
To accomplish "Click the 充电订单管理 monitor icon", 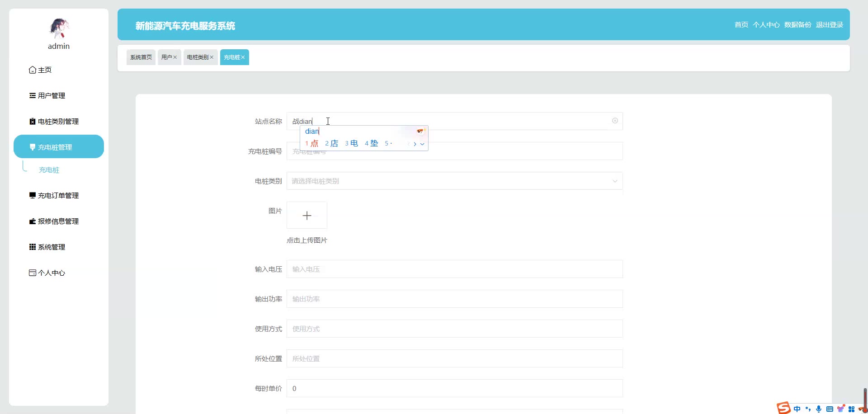I will 33,195.
